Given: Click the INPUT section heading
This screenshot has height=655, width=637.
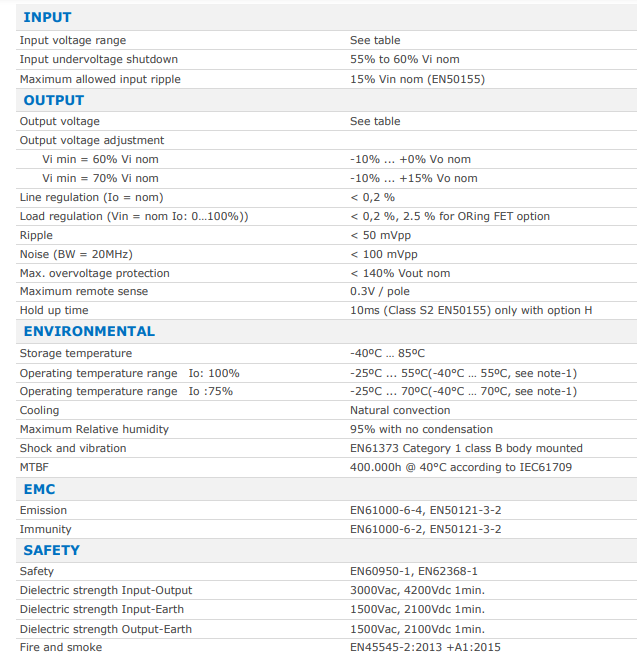Looking at the screenshot, I should point(47,17).
